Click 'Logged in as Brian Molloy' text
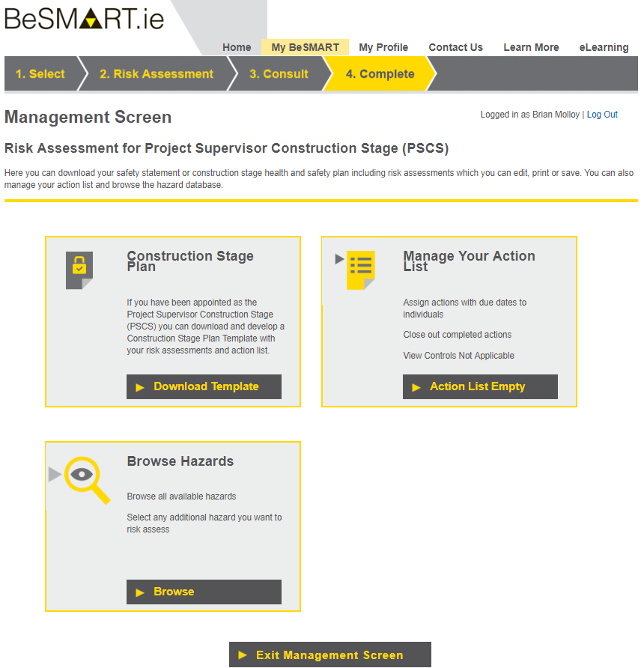644x668 pixels. pos(530,115)
